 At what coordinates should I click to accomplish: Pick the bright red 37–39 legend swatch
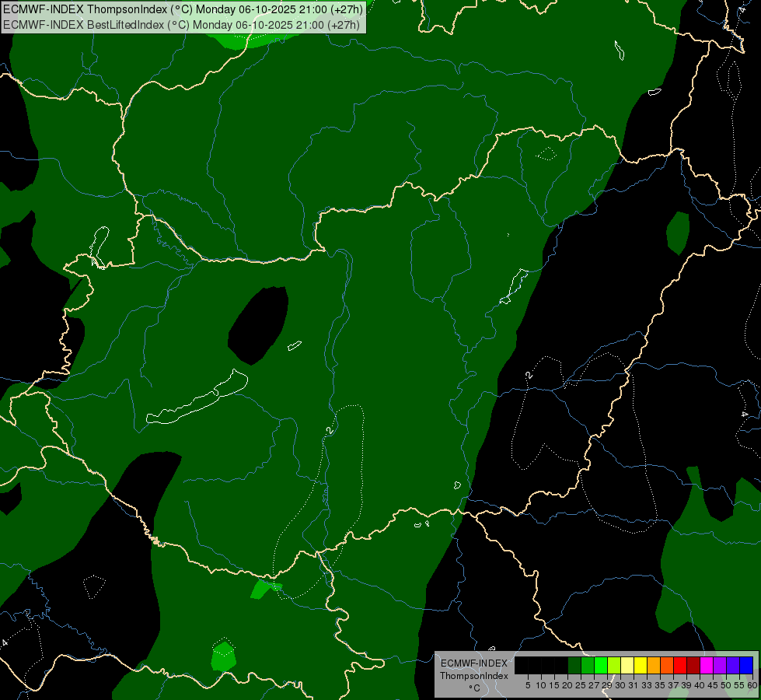tap(680, 665)
